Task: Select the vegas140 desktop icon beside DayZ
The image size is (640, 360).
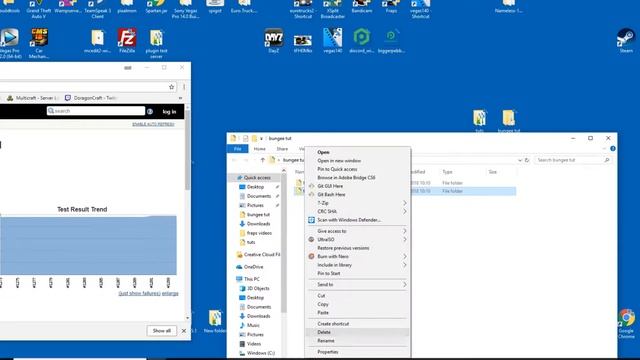Action: point(332,40)
